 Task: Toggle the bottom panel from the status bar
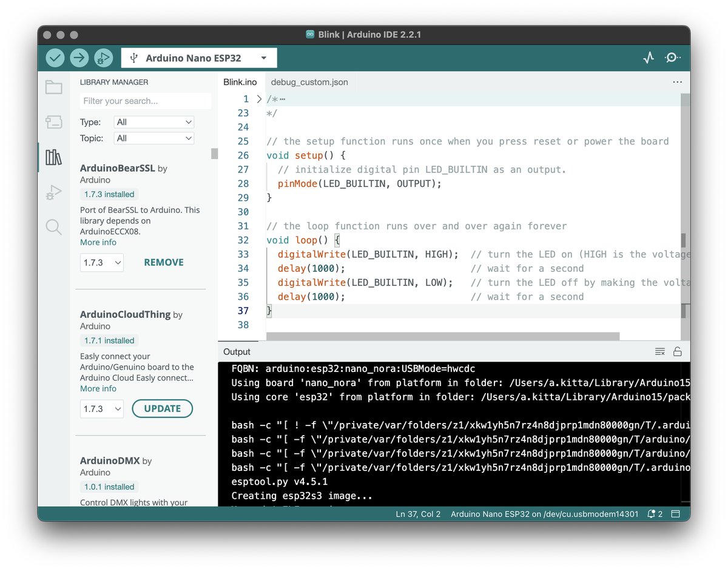676,514
